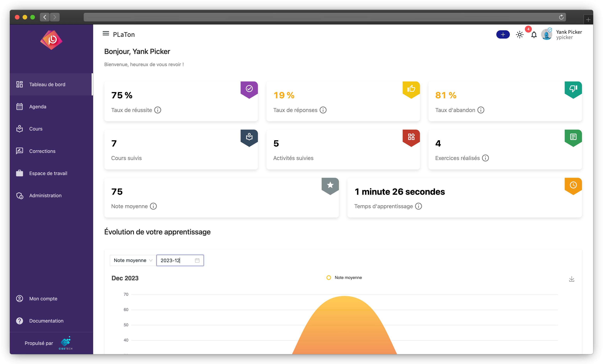Image resolution: width=603 pixels, height=364 pixels.
Task: Navigate to Corrections
Action: click(x=51, y=151)
